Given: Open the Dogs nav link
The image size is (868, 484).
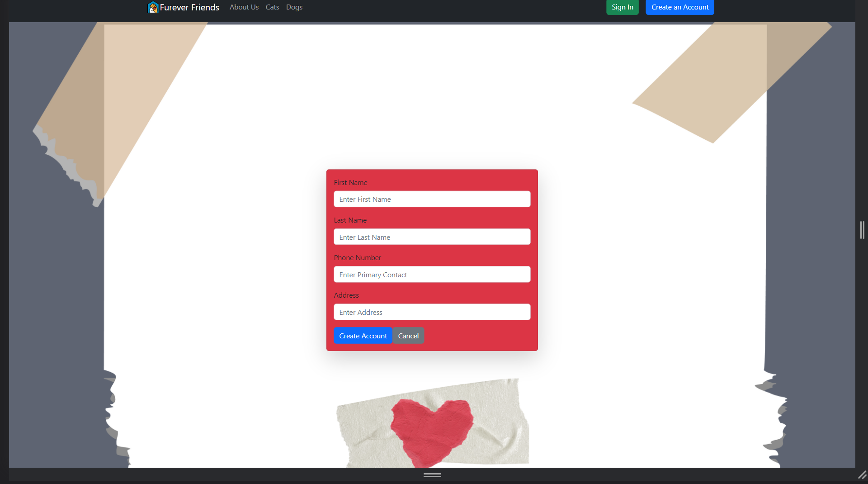Looking at the screenshot, I should [294, 7].
